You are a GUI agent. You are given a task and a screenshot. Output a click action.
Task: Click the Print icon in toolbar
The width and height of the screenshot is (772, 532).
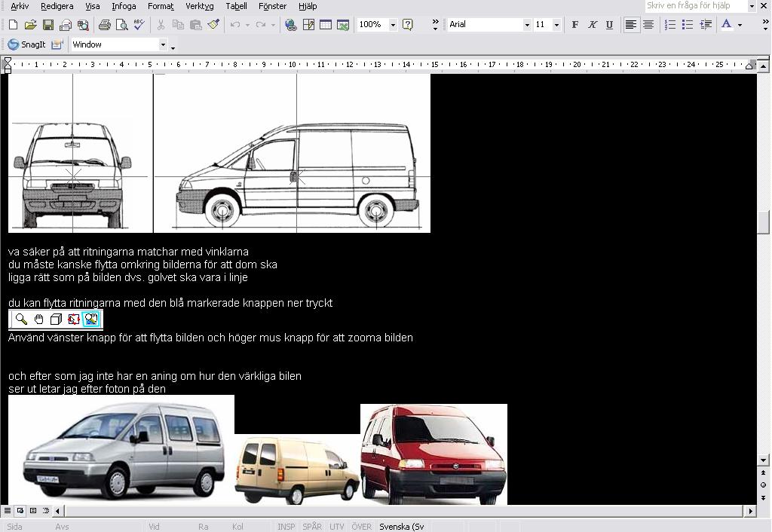tap(105, 25)
